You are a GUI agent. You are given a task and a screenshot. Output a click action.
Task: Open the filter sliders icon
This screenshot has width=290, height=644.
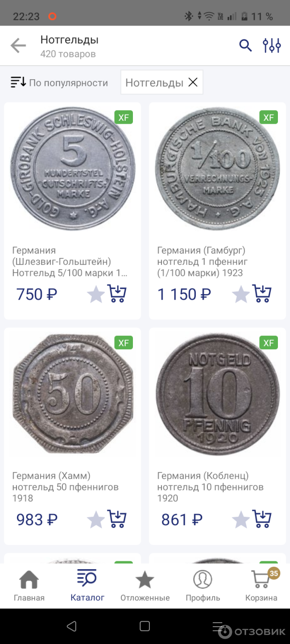pos(272,45)
